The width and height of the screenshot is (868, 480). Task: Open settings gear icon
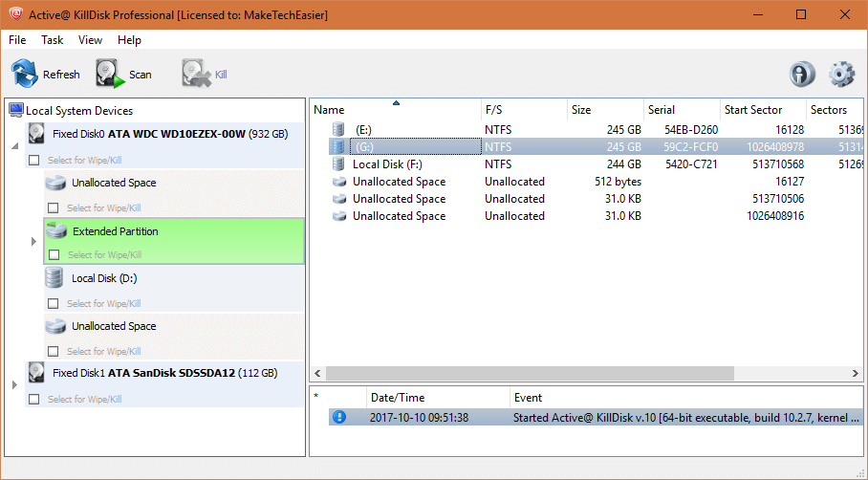click(841, 75)
